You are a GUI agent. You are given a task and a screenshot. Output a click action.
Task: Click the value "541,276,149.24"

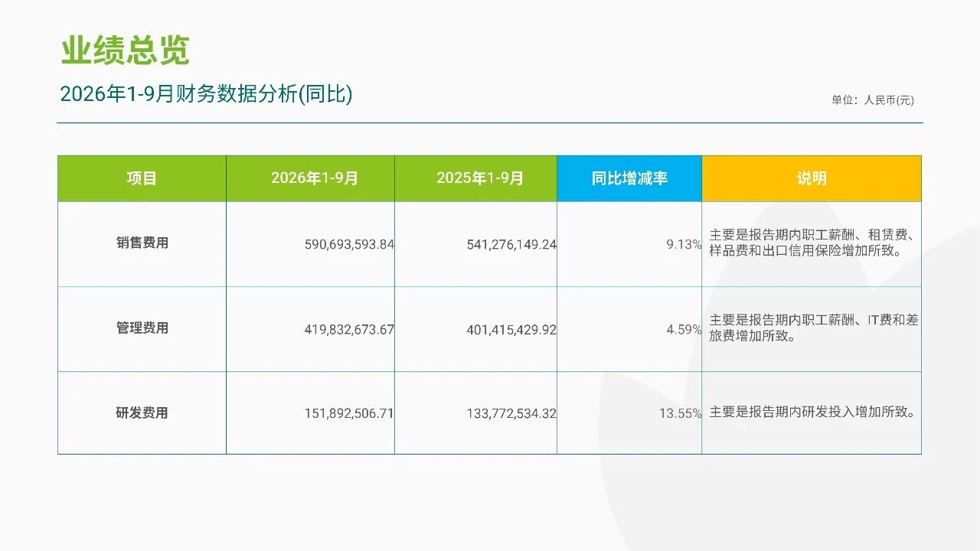pos(511,245)
